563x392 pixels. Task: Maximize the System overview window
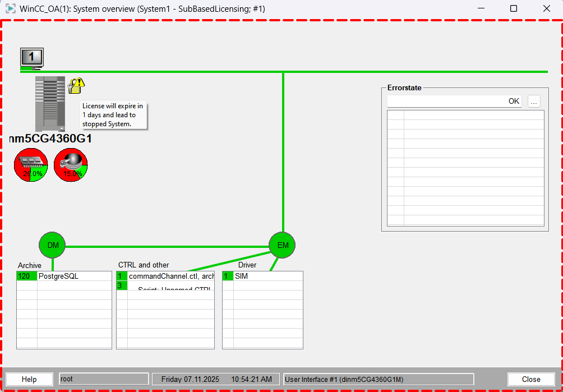tap(514, 8)
